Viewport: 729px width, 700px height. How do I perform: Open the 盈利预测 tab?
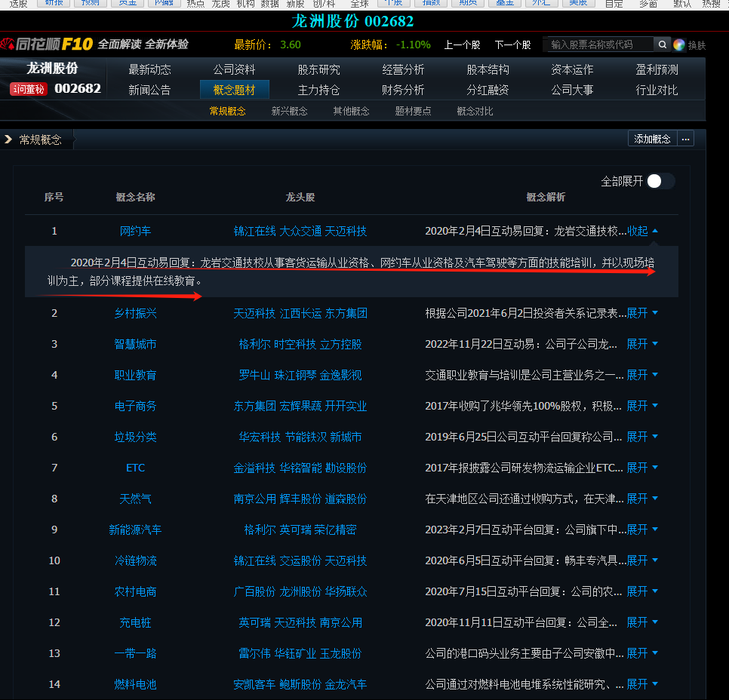pyautogui.click(x=657, y=69)
